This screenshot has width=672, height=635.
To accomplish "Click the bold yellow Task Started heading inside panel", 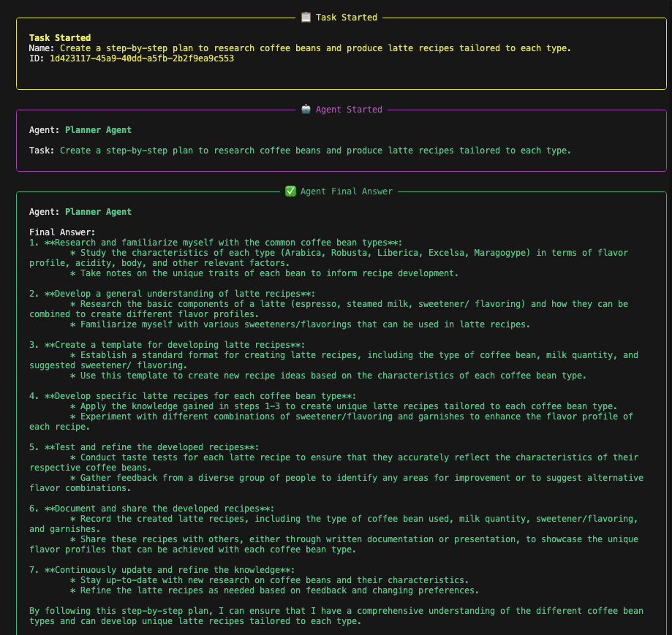I will [x=60, y=38].
